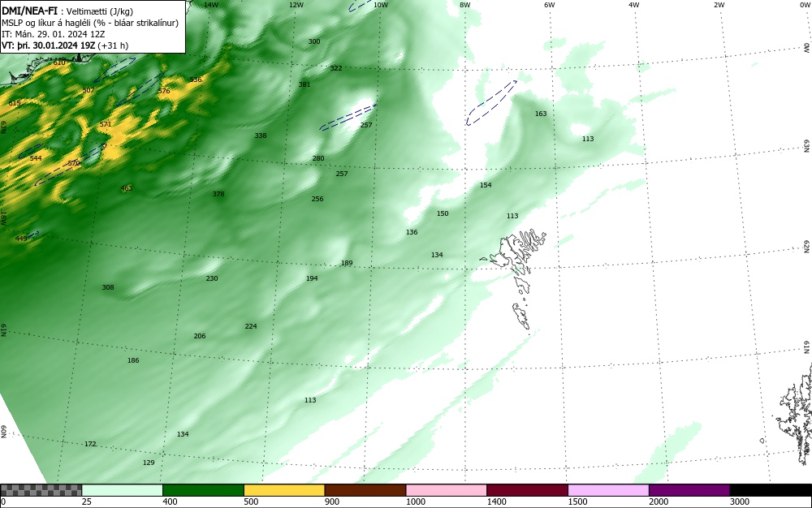Click the map value '463'
The height and width of the screenshot is (508, 812).
(127, 188)
